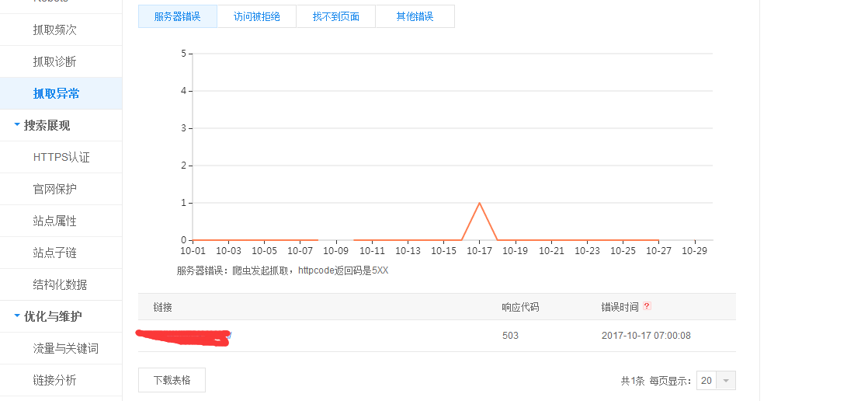
Task: Open 抓取频次 in the sidebar
Action: [54, 30]
